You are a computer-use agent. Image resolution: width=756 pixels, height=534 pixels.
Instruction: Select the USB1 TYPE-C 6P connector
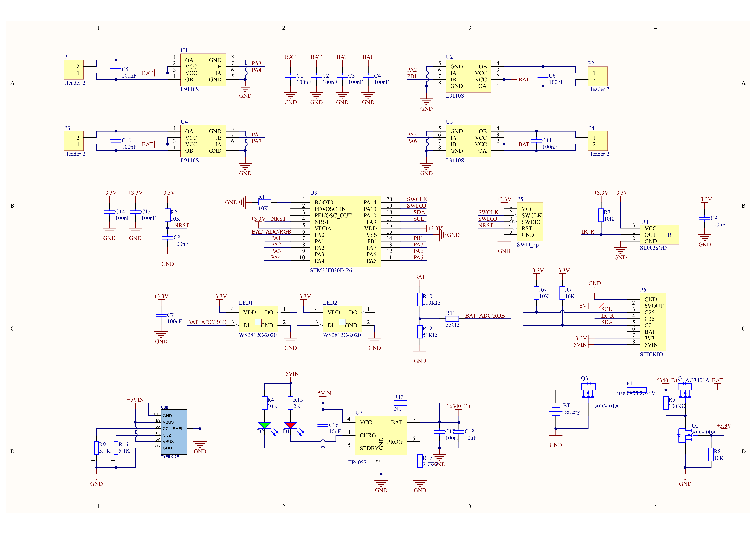(x=174, y=432)
